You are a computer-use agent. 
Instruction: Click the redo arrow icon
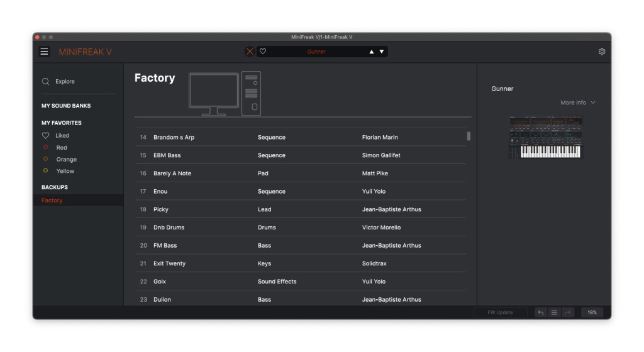click(567, 312)
